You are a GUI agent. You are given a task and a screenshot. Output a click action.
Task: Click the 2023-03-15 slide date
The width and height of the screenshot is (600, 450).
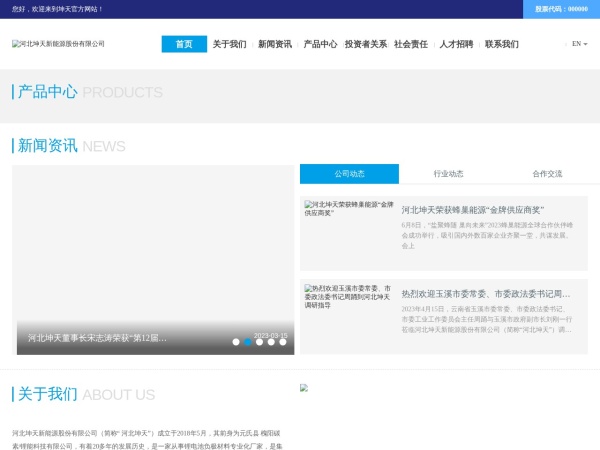[271, 336]
